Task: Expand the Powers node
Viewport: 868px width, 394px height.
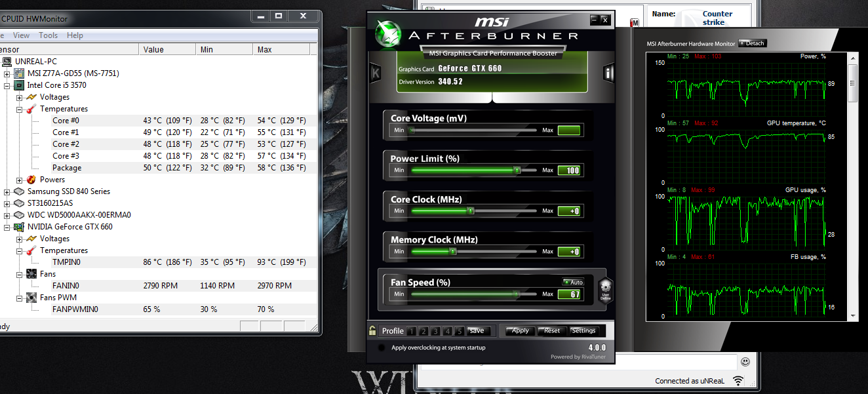Action: point(19,180)
